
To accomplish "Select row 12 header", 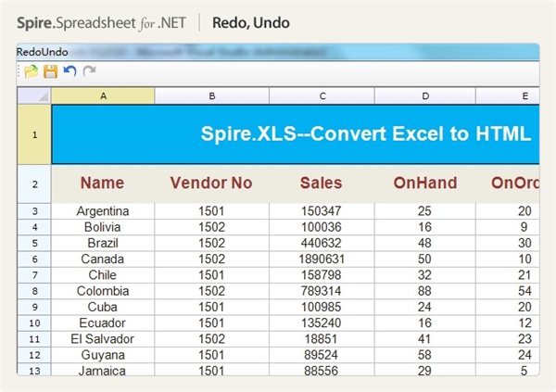I will tap(34, 355).
